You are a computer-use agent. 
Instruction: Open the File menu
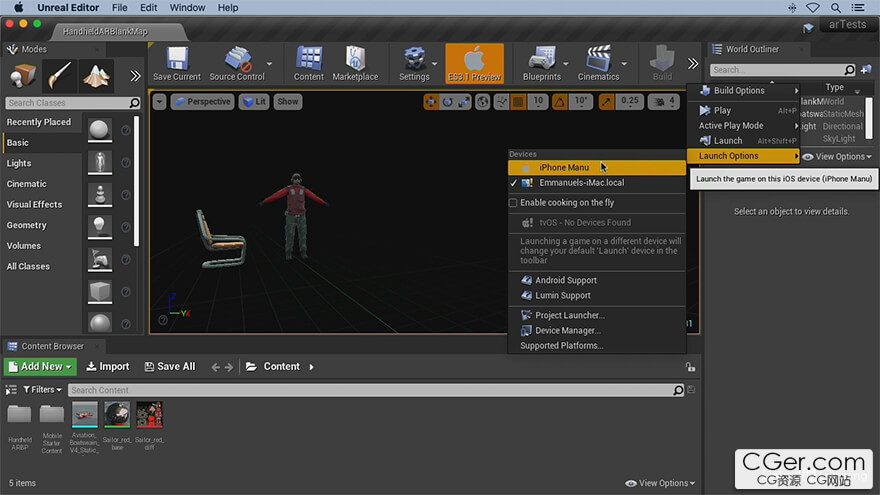click(x=120, y=8)
